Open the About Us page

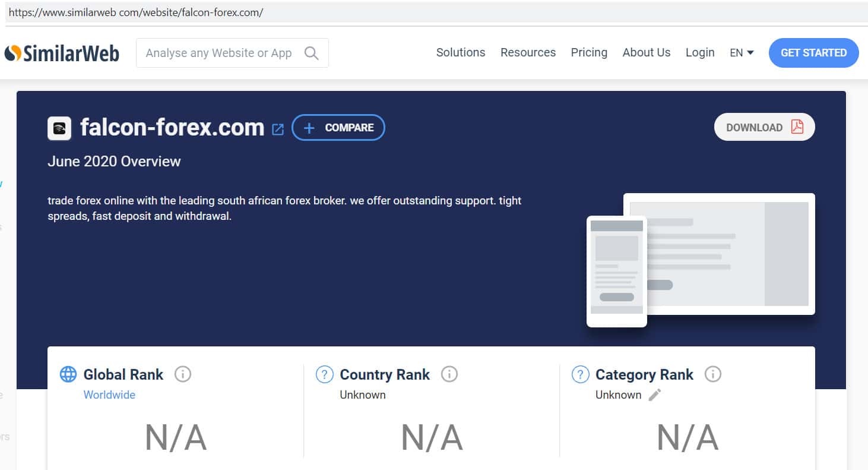(x=647, y=52)
